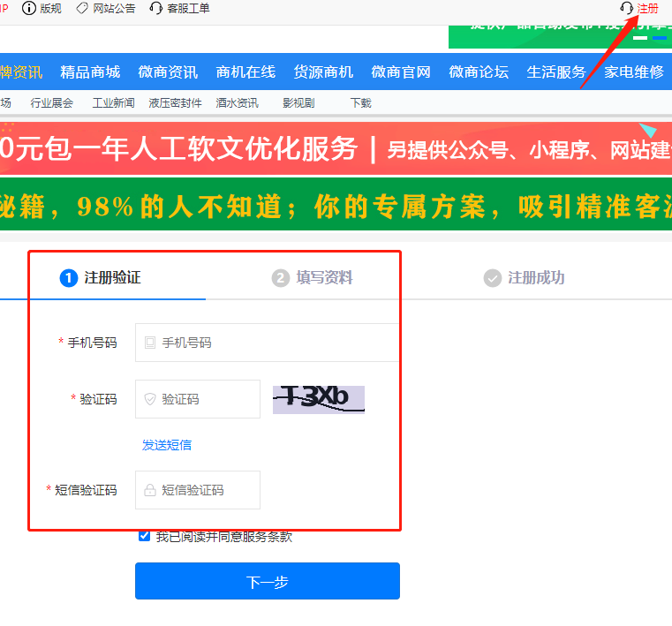Go to 微商资讯 navigation item
This screenshot has width=672, height=626.
[168, 72]
